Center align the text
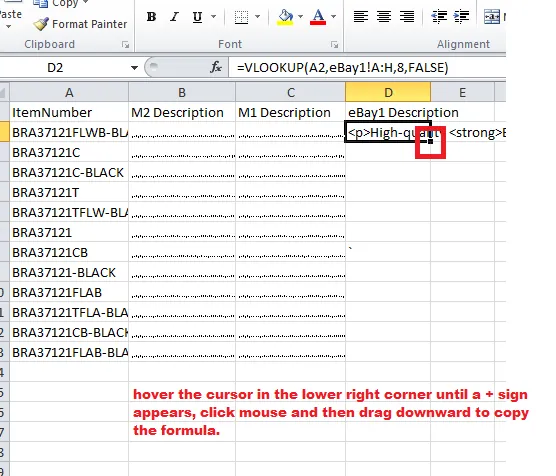 pyautogui.click(x=384, y=16)
